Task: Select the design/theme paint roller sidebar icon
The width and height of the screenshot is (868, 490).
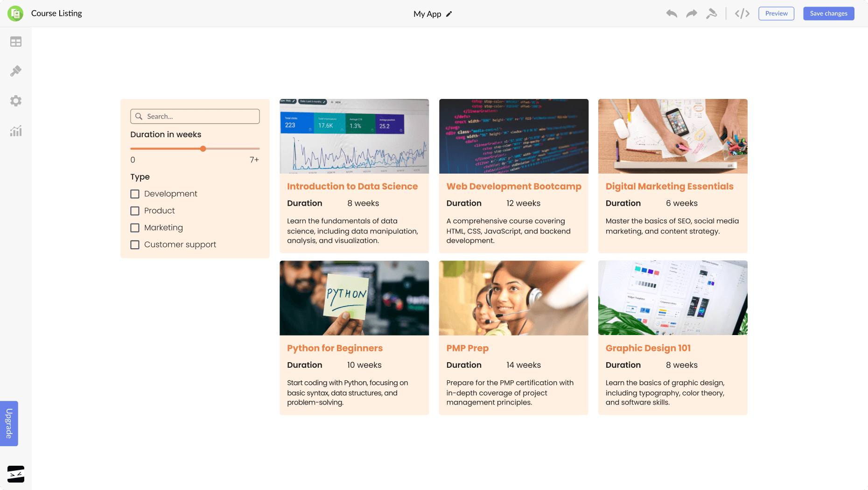Action: click(x=15, y=70)
